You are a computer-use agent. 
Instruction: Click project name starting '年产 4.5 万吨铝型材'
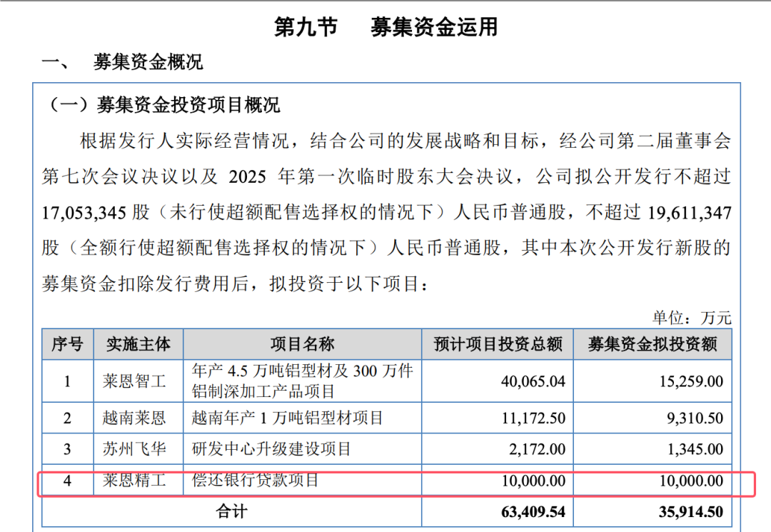[302, 381]
